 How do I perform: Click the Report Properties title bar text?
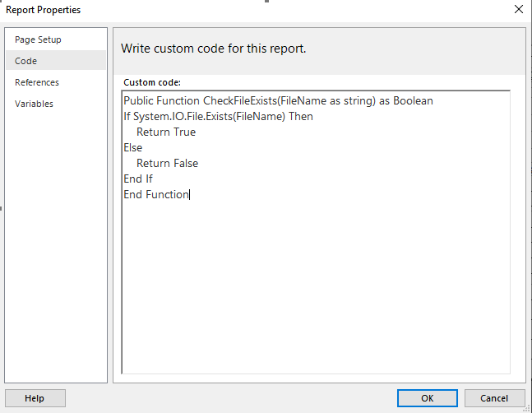[43, 10]
